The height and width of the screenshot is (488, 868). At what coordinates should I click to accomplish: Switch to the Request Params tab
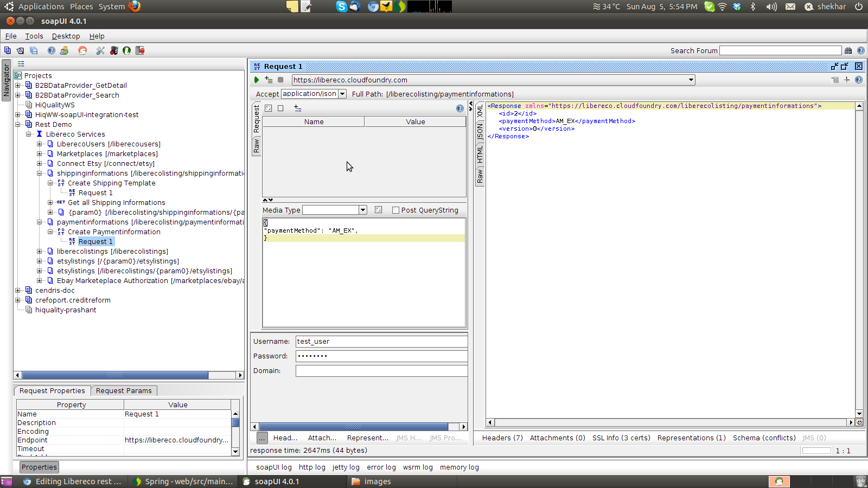click(124, 391)
